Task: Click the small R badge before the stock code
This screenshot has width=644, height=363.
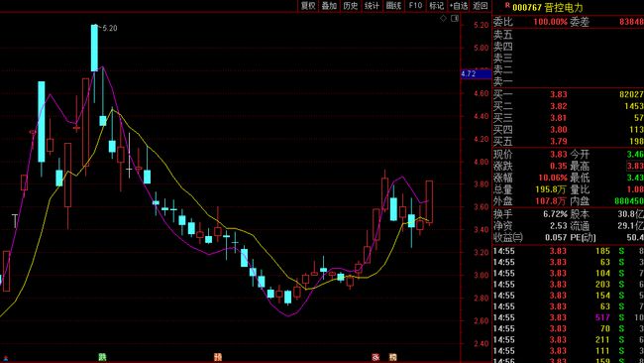Action: [x=507, y=5]
